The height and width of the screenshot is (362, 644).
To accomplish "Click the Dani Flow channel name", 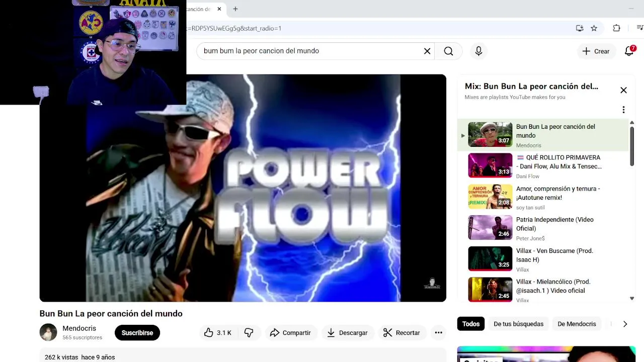I will tap(527, 176).
